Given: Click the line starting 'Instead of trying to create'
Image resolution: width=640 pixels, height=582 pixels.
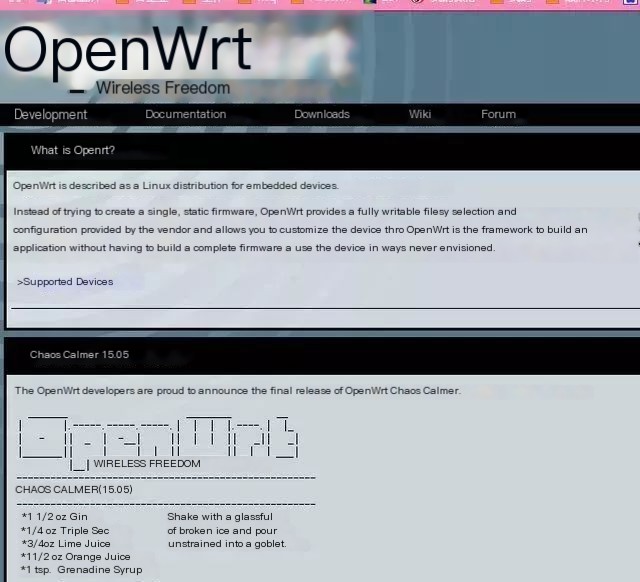Looking at the screenshot, I should 265,212.
